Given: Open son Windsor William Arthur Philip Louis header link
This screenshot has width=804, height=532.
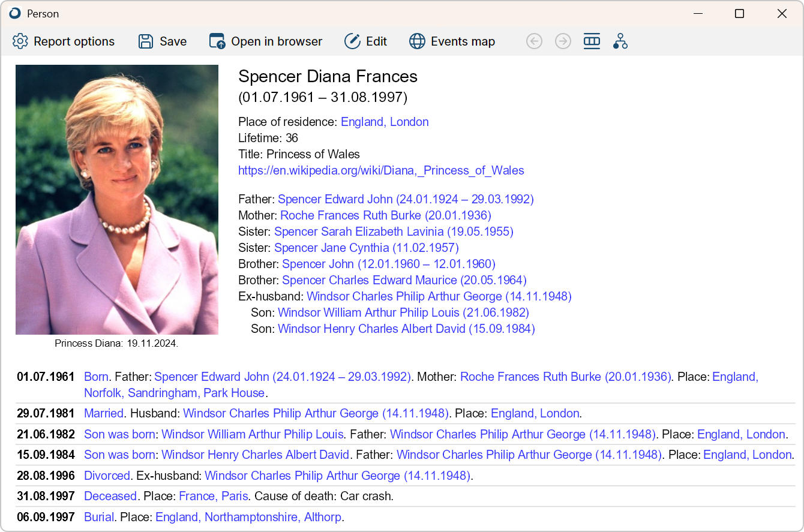Looking at the screenshot, I should click(x=403, y=312).
